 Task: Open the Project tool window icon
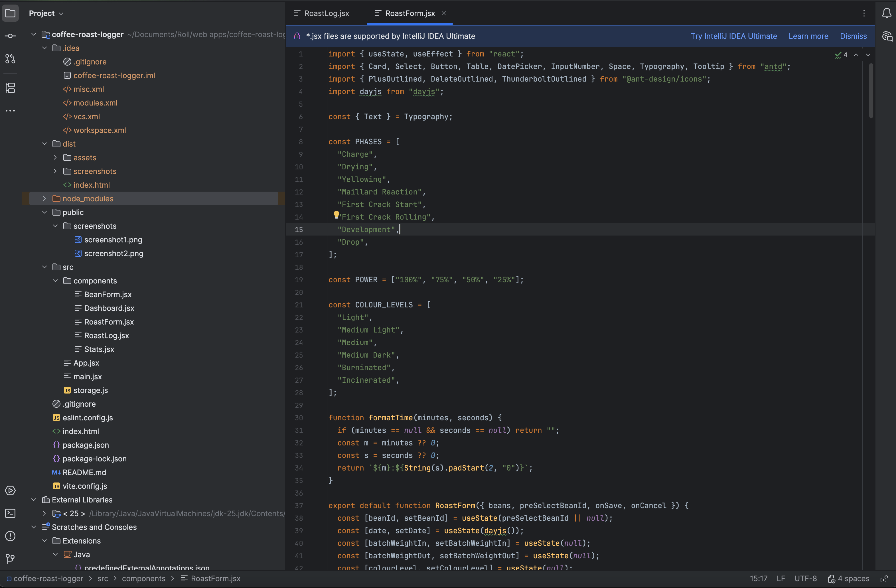click(10, 13)
